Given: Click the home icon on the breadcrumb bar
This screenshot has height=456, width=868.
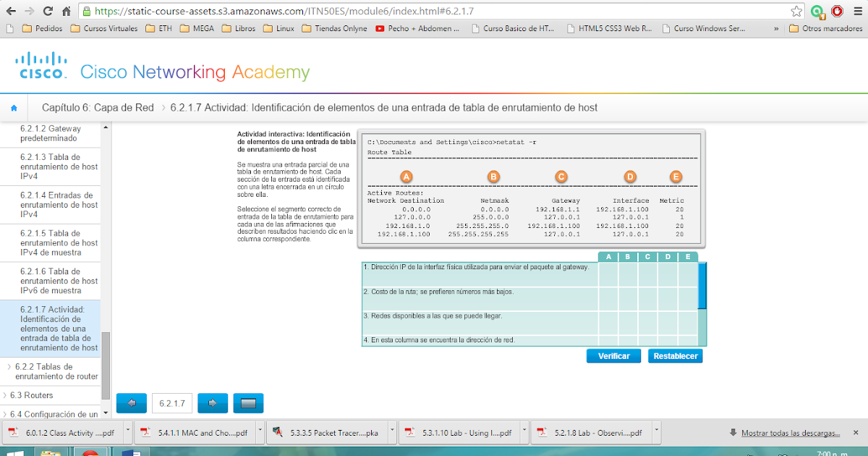Looking at the screenshot, I should [x=14, y=106].
